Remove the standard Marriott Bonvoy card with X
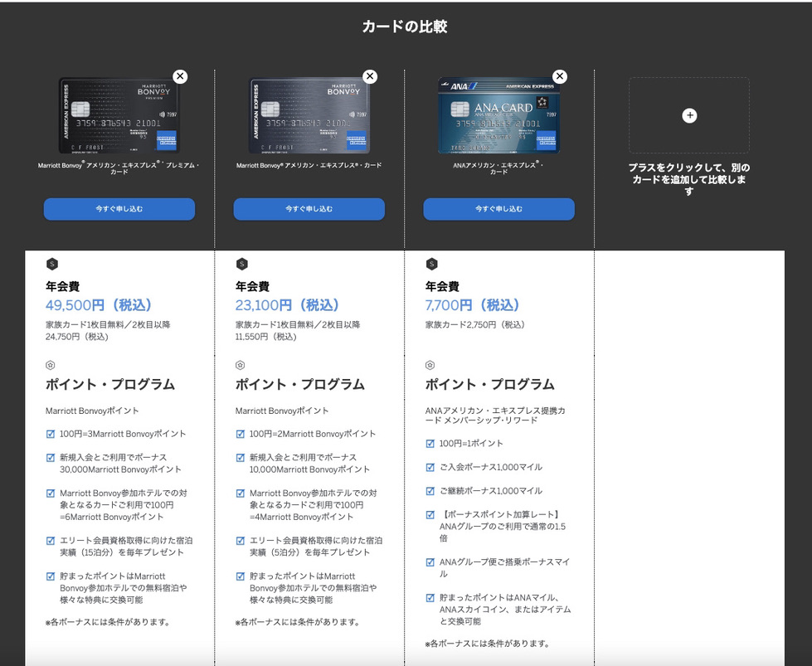Screen dimensions: 812x666 370,76
